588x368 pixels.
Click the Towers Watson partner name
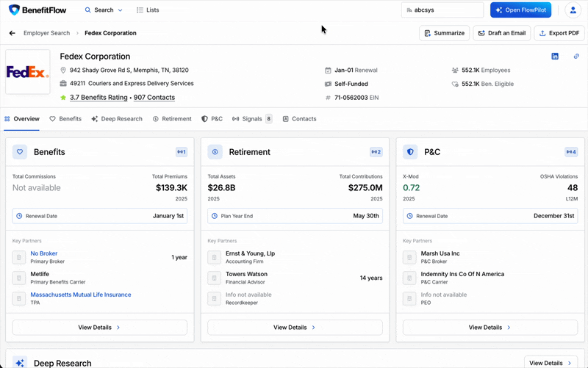pos(246,274)
